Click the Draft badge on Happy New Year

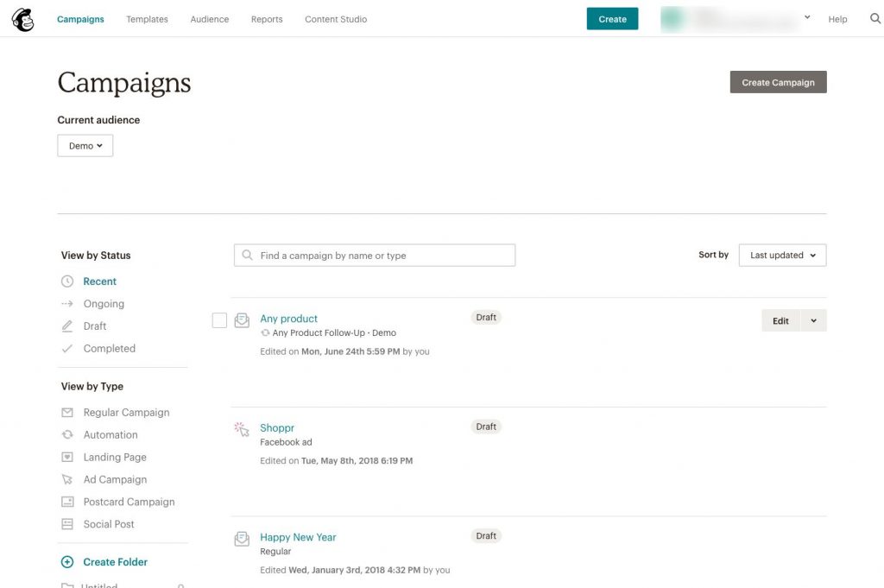(x=486, y=536)
